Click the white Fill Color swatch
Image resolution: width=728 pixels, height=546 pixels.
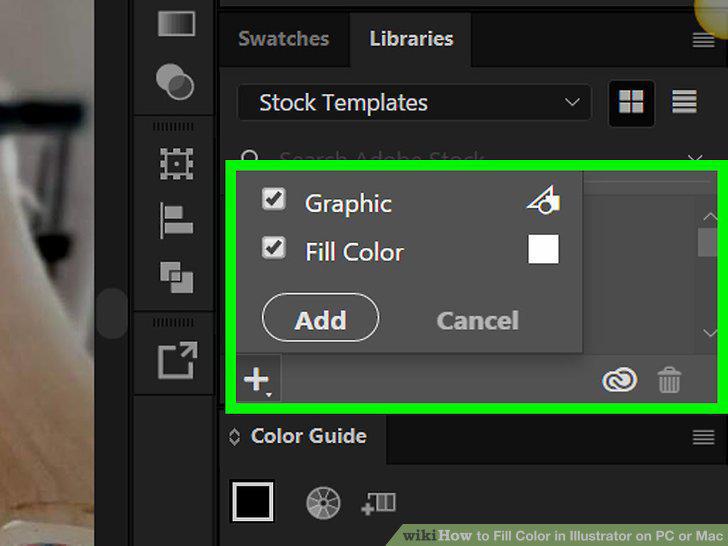click(x=544, y=249)
